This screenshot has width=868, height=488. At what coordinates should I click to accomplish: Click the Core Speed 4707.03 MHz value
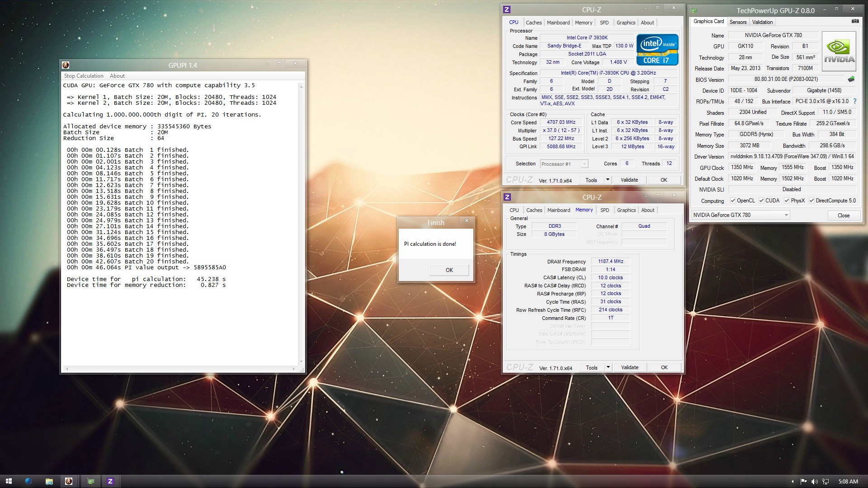[x=561, y=122]
